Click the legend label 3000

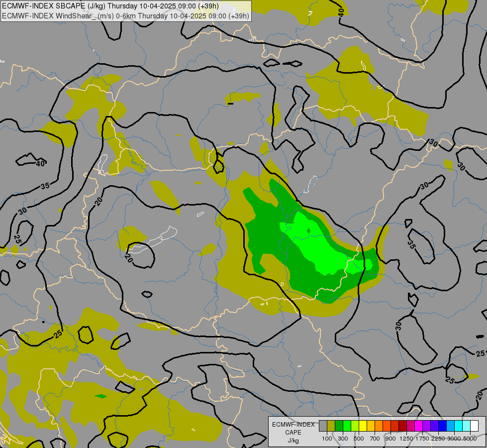454,439
